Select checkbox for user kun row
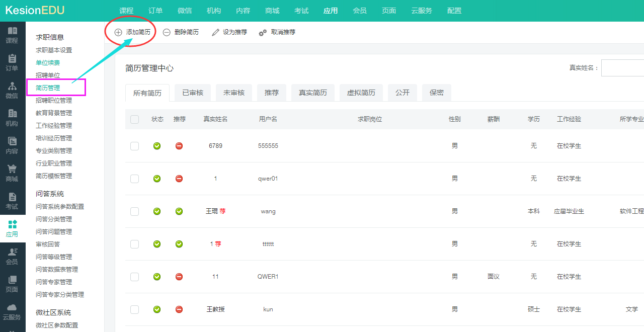Viewport: 644px width, 332px height. (134, 309)
